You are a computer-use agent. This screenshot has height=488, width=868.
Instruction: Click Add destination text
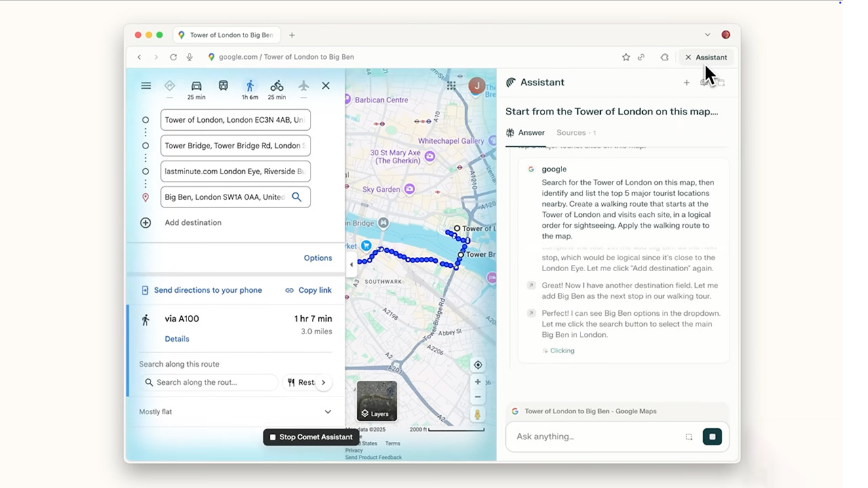pyautogui.click(x=193, y=222)
